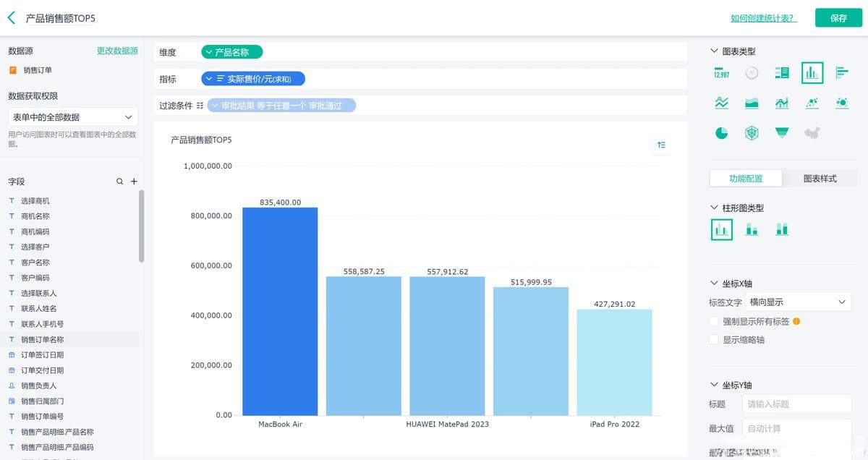Click the 最大值 input field
This screenshot has height=460, width=868.
point(796,429)
